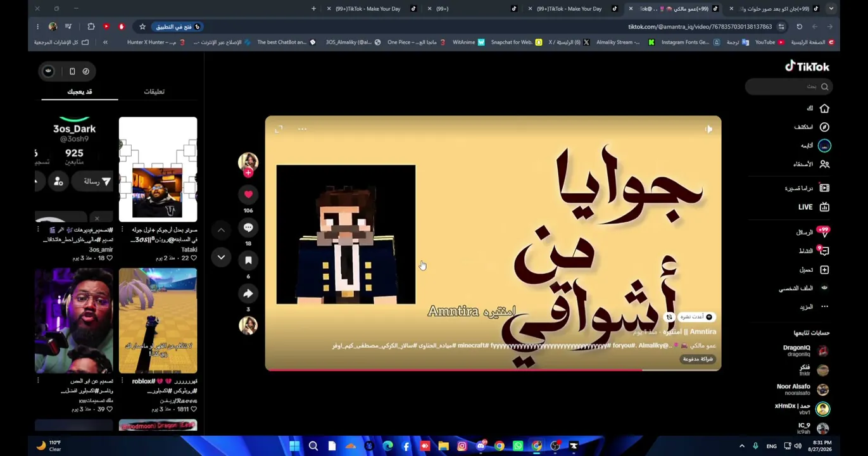Bookmark the video with the favorites icon
Screen dimensions: 868x456
[x=248, y=260]
